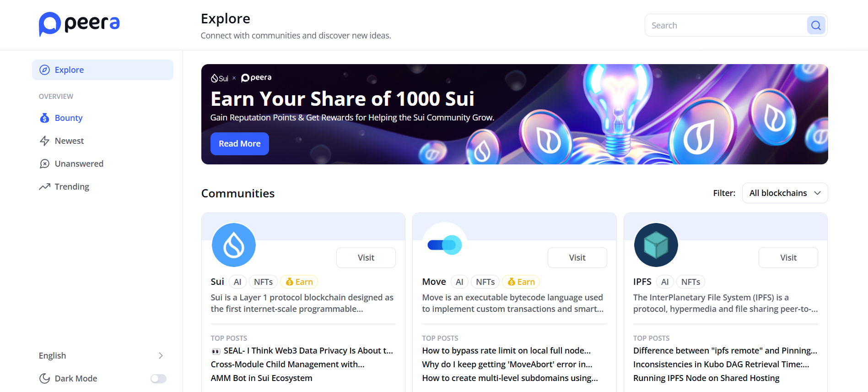Image resolution: width=868 pixels, height=392 pixels.
Task: Open the Move community toggle-shaped avatar
Action: tap(445, 245)
